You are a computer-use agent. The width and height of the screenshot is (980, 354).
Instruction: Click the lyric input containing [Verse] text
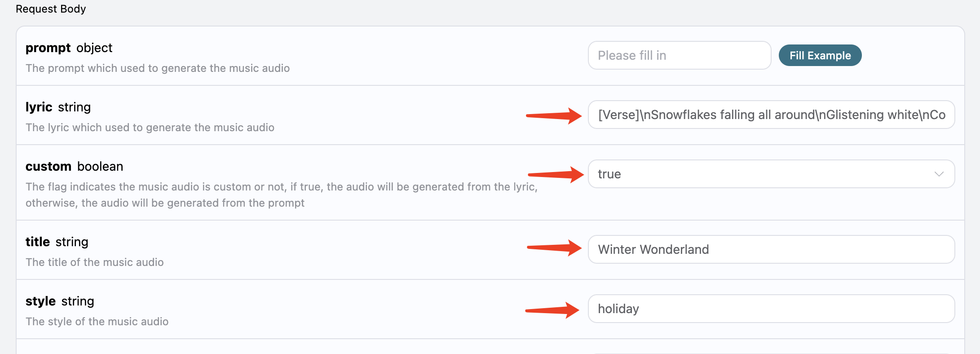(x=771, y=115)
